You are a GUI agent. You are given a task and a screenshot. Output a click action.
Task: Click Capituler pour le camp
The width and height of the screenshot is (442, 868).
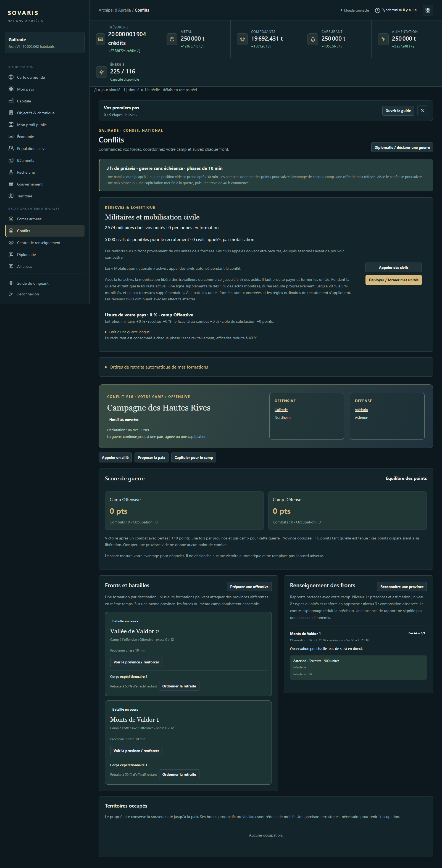[194, 457]
